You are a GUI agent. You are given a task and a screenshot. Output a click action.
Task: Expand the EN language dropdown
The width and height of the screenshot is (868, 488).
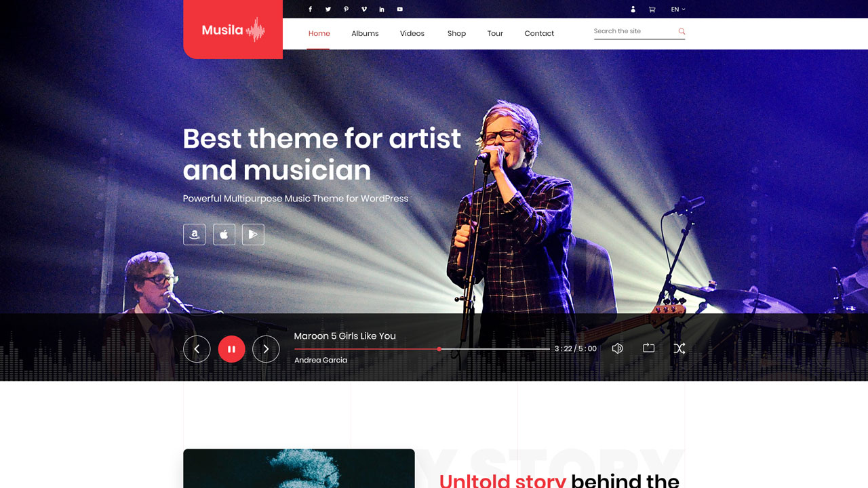click(x=678, y=9)
